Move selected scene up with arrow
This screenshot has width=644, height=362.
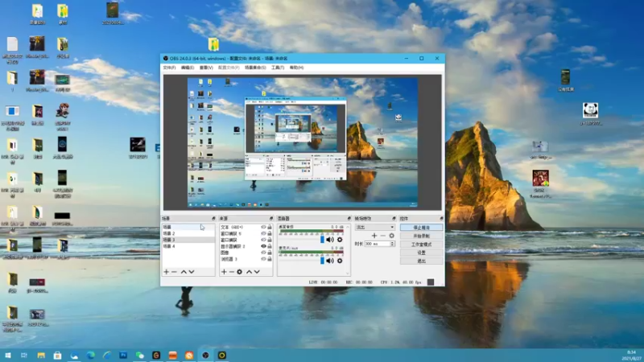[x=184, y=272]
